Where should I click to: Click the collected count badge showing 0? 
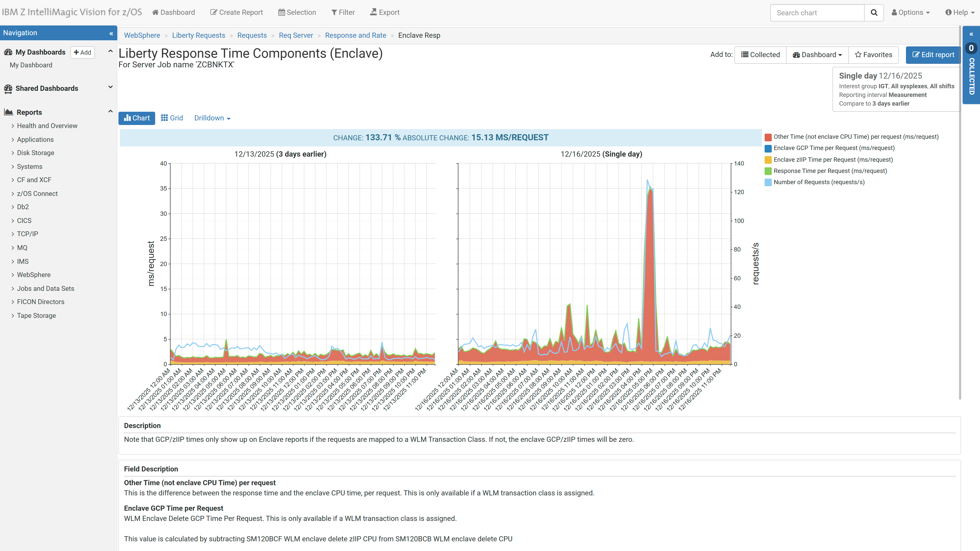point(971,48)
